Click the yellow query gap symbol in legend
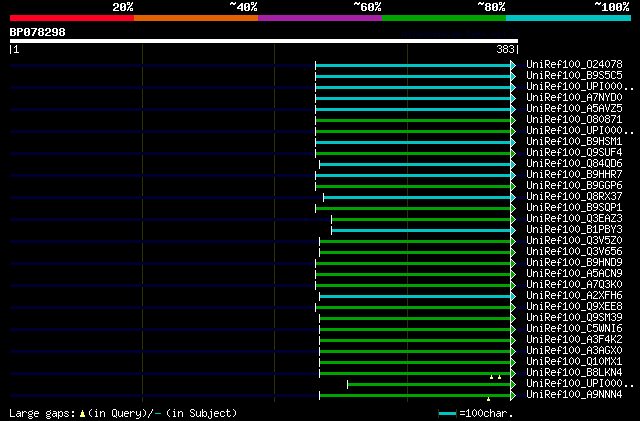Image resolution: width=640 pixels, height=421 pixels. (x=82, y=414)
